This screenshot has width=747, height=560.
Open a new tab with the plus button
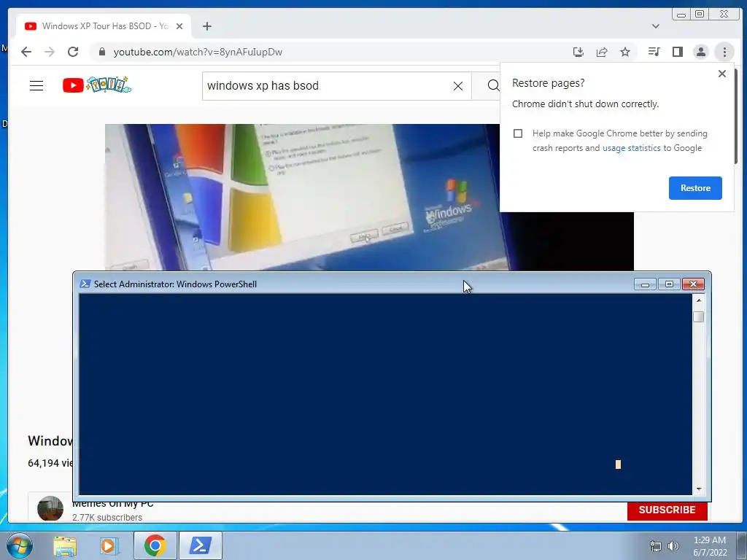[206, 26]
